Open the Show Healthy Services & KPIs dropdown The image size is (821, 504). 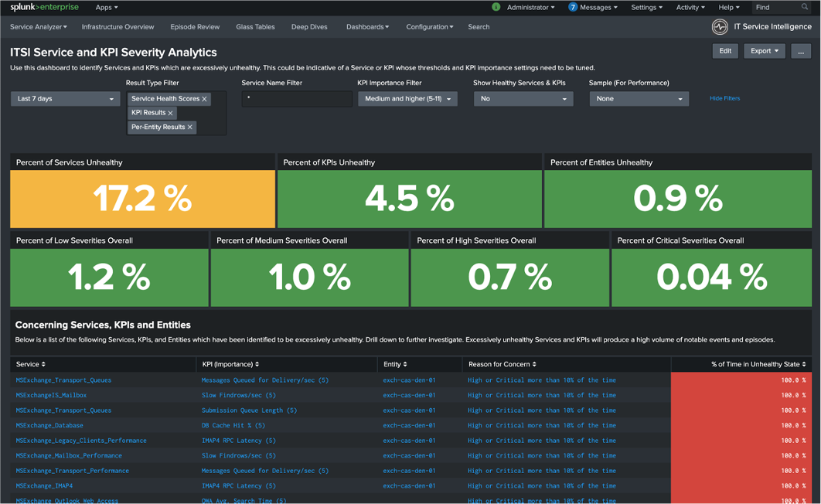click(523, 99)
